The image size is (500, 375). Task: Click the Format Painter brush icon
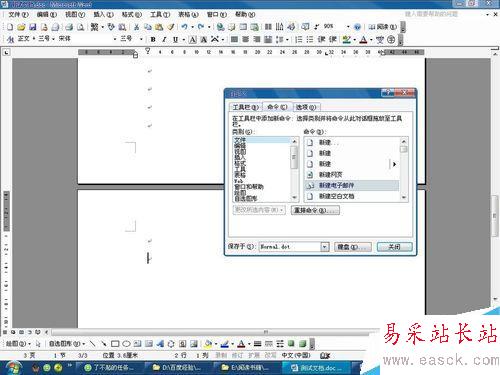[x=171, y=27]
